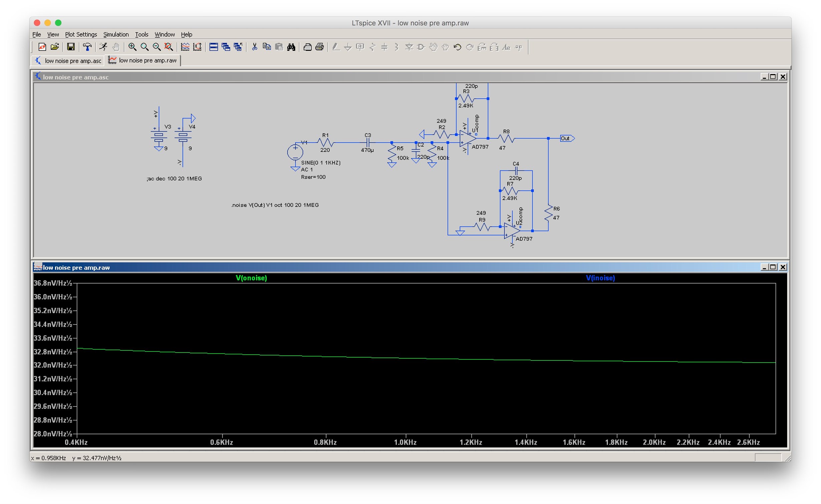Click the Place Resistor icon

(372, 47)
